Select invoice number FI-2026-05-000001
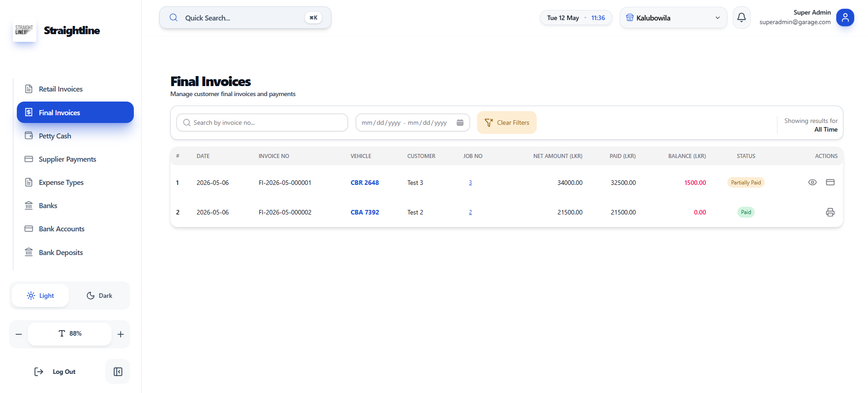The height and width of the screenshot is (393, 868). click(285, 183)
